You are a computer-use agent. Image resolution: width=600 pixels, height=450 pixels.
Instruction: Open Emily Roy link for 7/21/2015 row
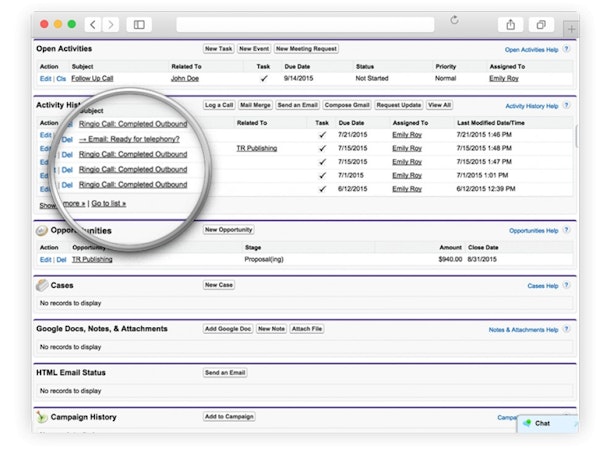tap(407, 135)
